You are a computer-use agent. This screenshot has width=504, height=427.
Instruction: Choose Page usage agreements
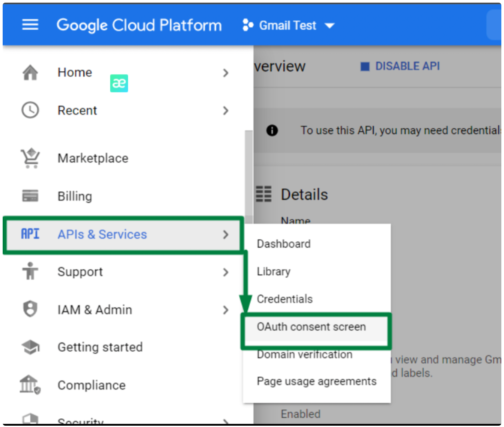317,381
